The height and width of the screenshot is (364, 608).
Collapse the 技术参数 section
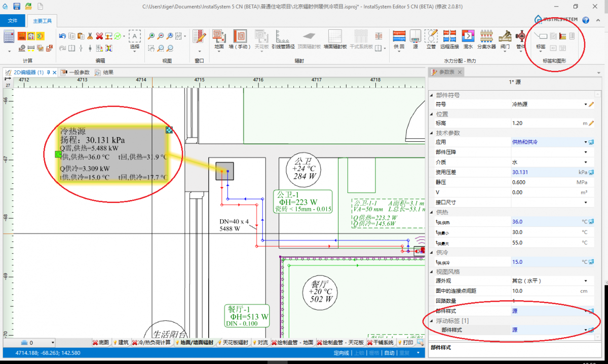[432, 133]
